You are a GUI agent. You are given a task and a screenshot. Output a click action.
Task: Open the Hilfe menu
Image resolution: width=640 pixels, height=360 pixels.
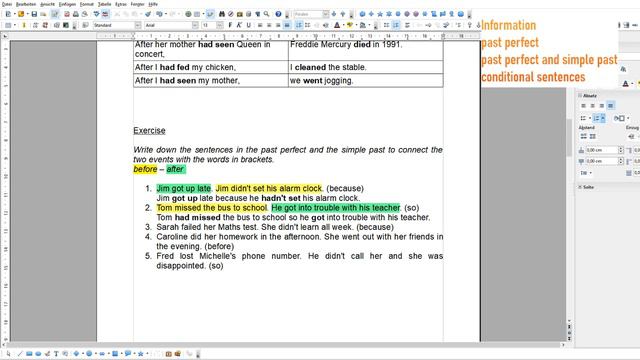pyautogui.click(x=153, y=4)
